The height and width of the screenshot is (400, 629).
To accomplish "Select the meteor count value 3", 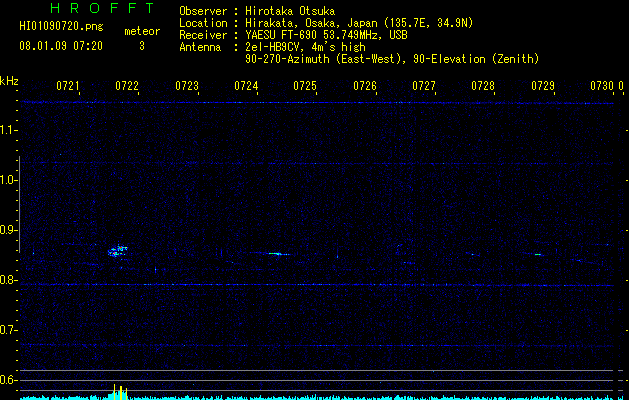I will click(x=142, y=46).
